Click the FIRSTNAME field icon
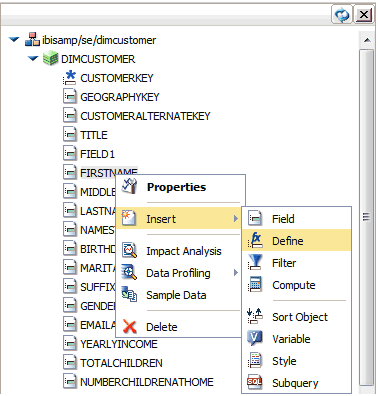 tap(69, 173)
